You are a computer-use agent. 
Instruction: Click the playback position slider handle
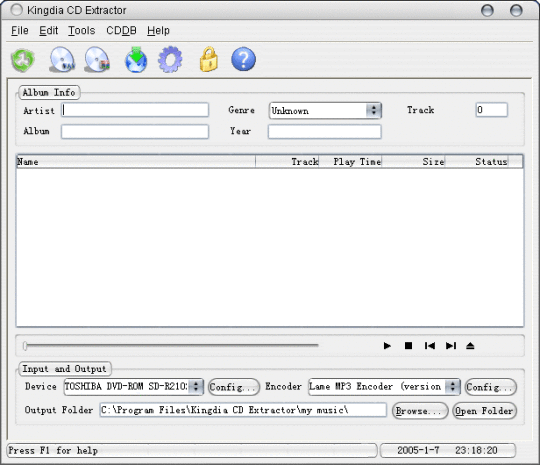click(x=25, y=345)
